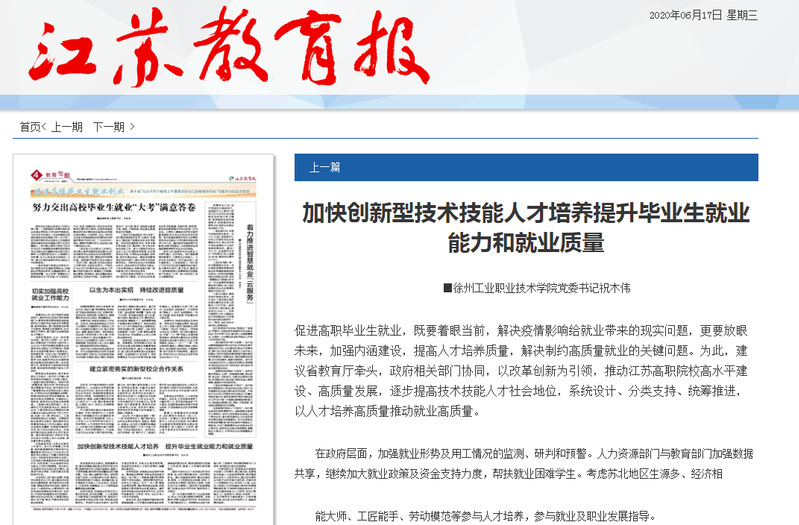Screen dimensions: 799x525
Task: Click the last line 能大师、工匠能手、劳动模范
Action: [483, 515]
